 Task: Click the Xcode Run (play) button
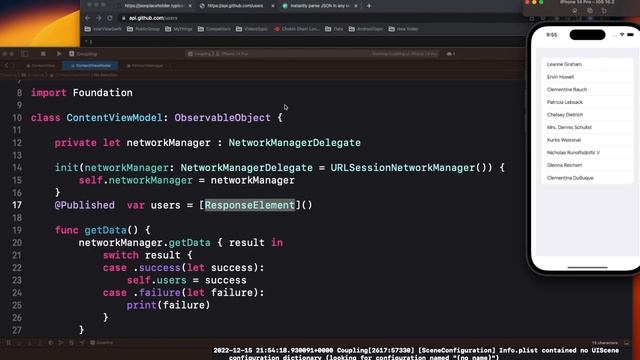(x=59, y=54)
